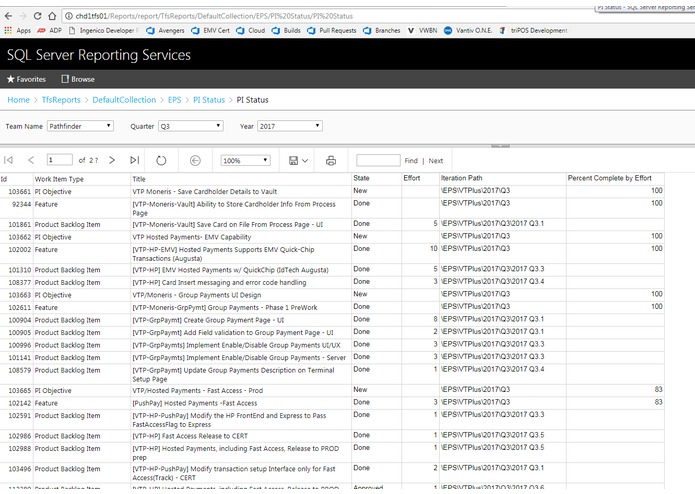Open the Vantiv O.N.E. bookmark
The image size is (695, 494).
click(468, 31)
